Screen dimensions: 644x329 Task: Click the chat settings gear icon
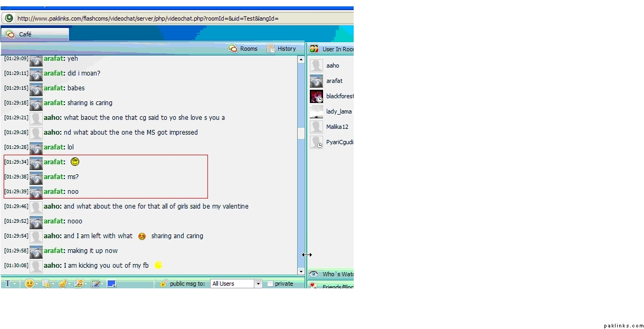[x=46, y=284]
